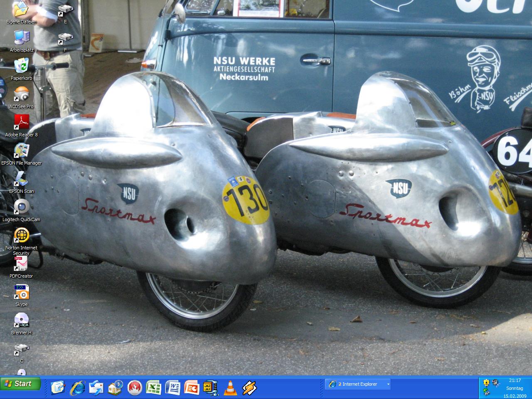532x399 pixels.
Task: Click the Start button
Action: pos(20,384)
